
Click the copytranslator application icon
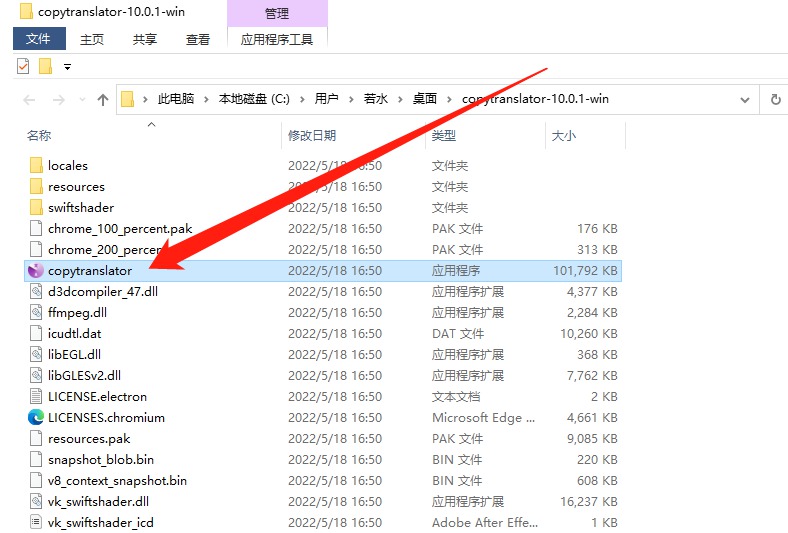[x=36, y=271]
